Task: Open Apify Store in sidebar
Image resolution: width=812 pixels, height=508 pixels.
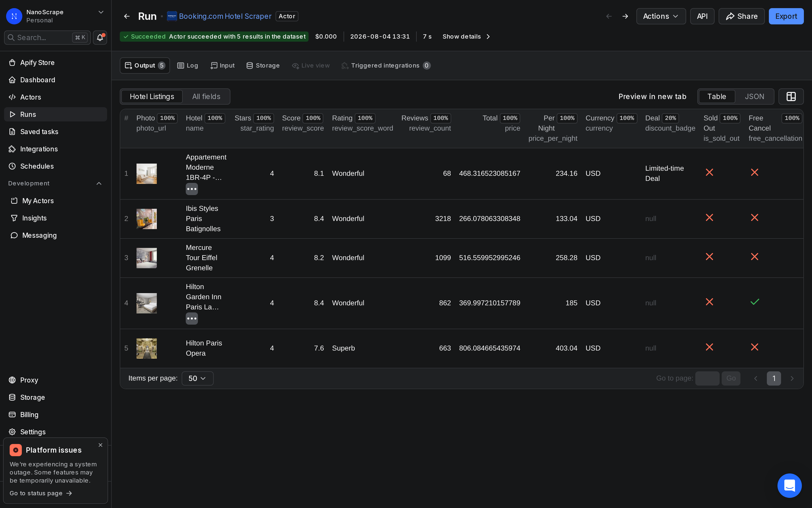Action: pos(55,62)
